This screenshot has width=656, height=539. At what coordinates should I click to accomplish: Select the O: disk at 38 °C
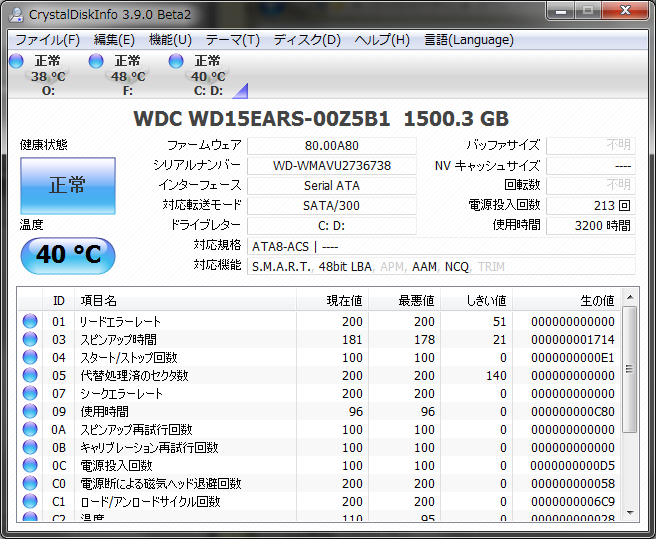(48, 75)
